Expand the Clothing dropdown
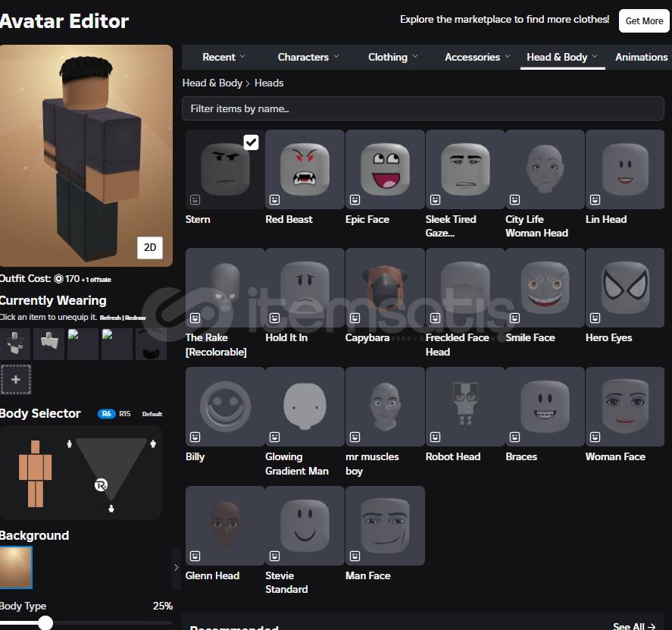 (393, 57)
